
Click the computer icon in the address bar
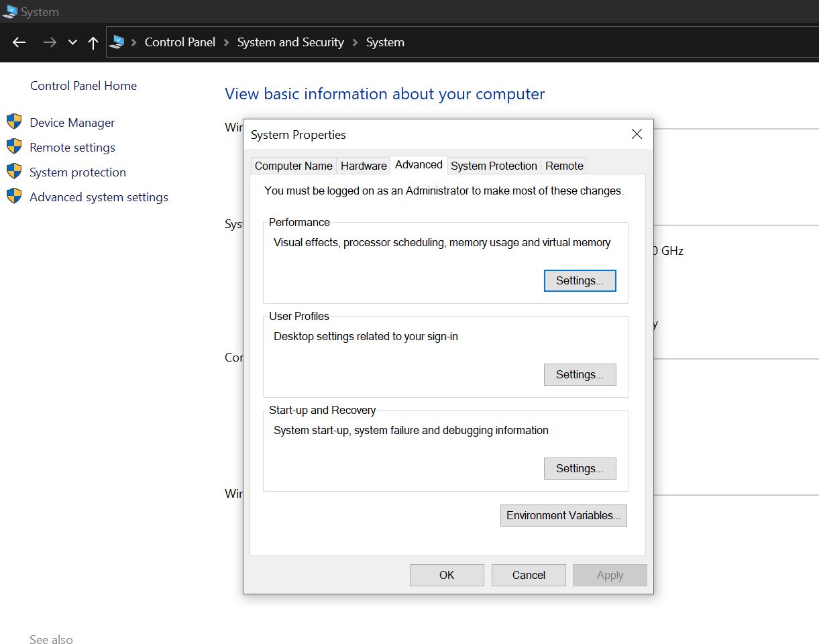coord(119,42)
